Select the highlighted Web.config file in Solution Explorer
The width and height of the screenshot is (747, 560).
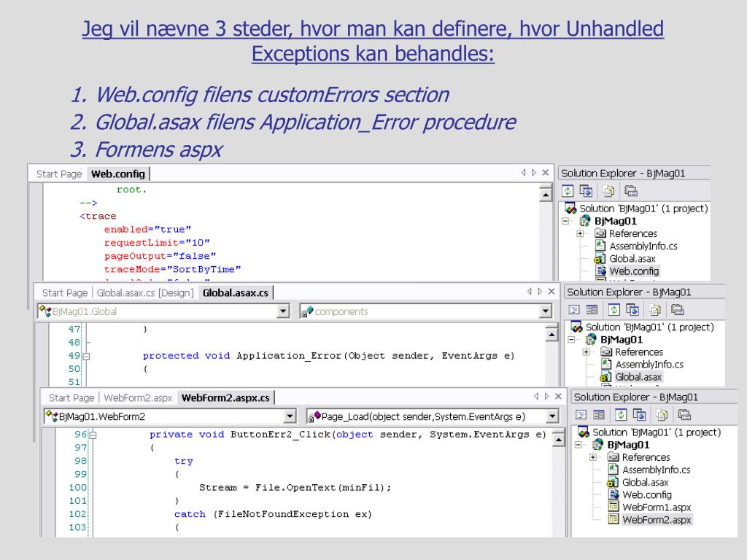tap(634, 271)
